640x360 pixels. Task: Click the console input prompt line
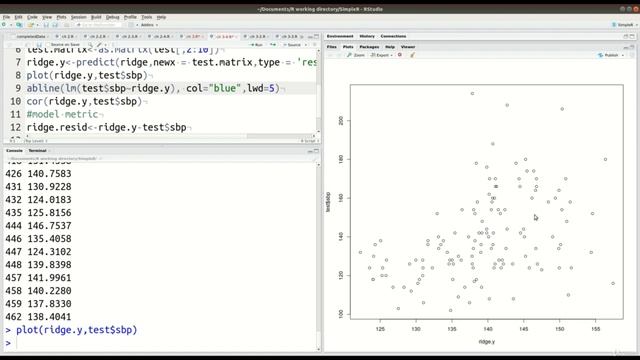[x=163, y=343]
